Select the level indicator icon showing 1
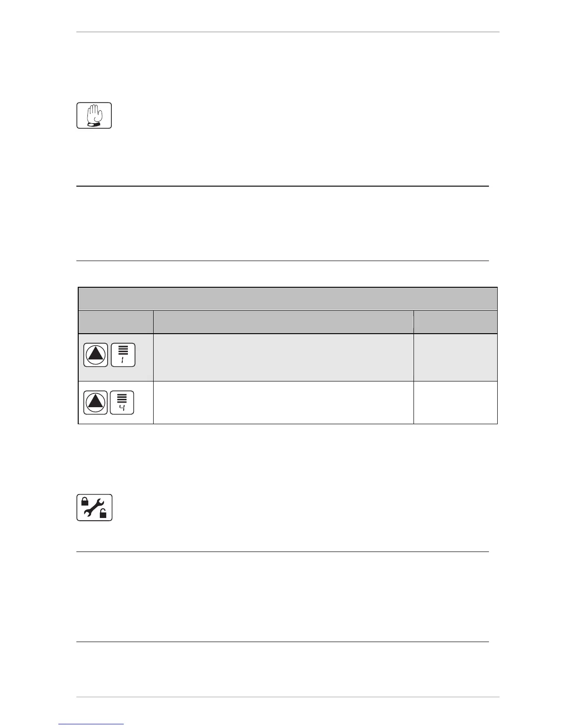Screen dimensions: 563x728 pyautogui.click(x=123, y=355)
